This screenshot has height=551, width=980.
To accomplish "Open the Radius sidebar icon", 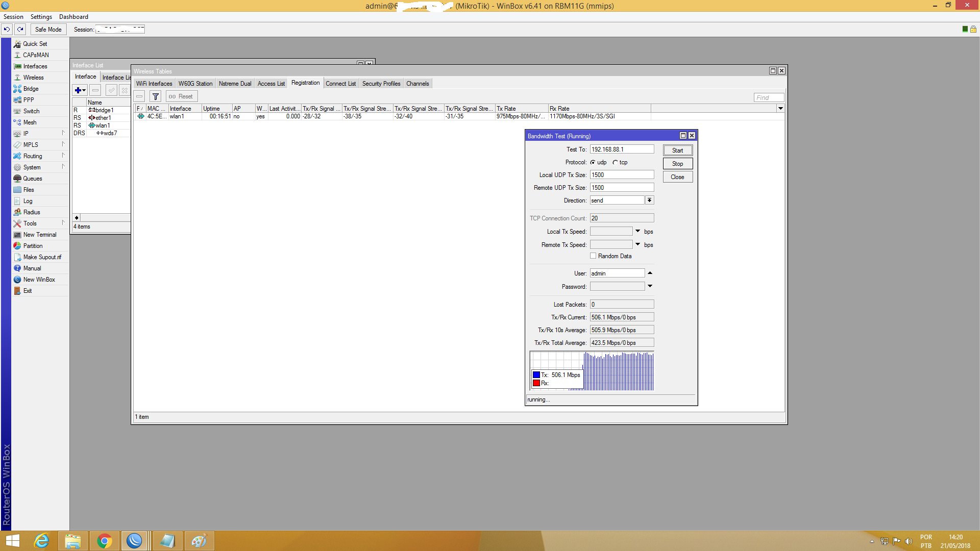I will (x=17, y=212).
